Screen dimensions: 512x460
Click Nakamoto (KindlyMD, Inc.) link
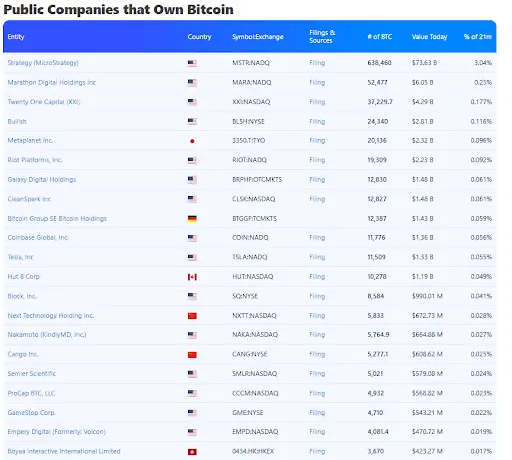tap(47, 334)
